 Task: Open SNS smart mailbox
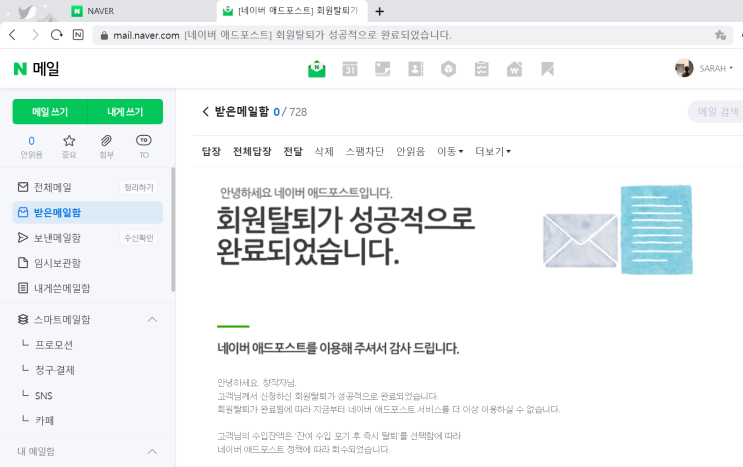pos(44,395)
